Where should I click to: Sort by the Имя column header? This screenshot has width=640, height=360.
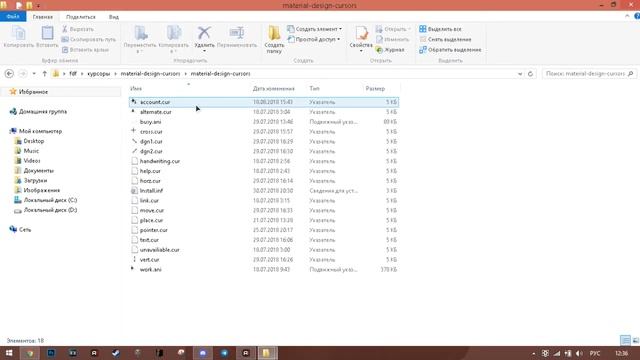click(x=136, y=89)
